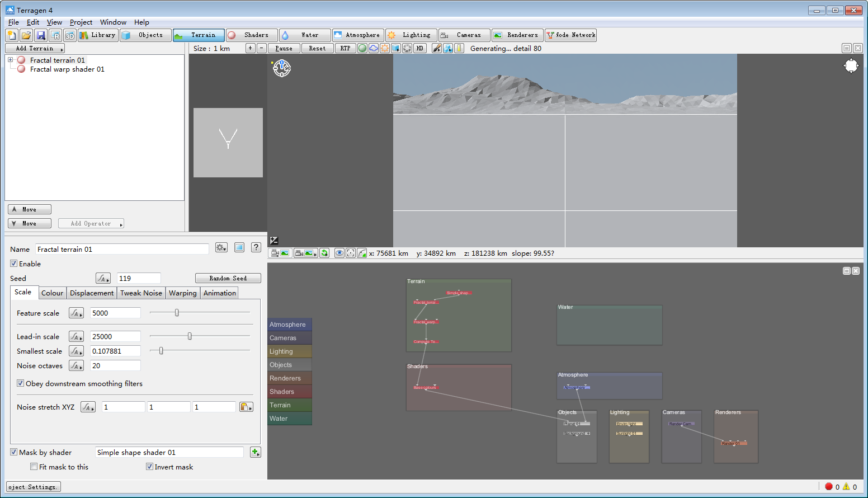
Task: Open the Library toolbar button
Action: [x=97, y=35]
